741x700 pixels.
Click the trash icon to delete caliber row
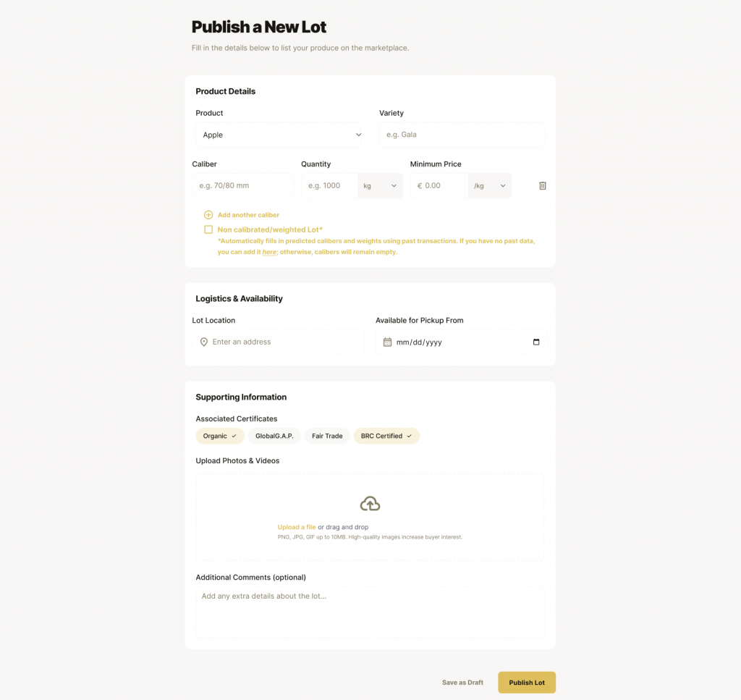pos(543,185)
